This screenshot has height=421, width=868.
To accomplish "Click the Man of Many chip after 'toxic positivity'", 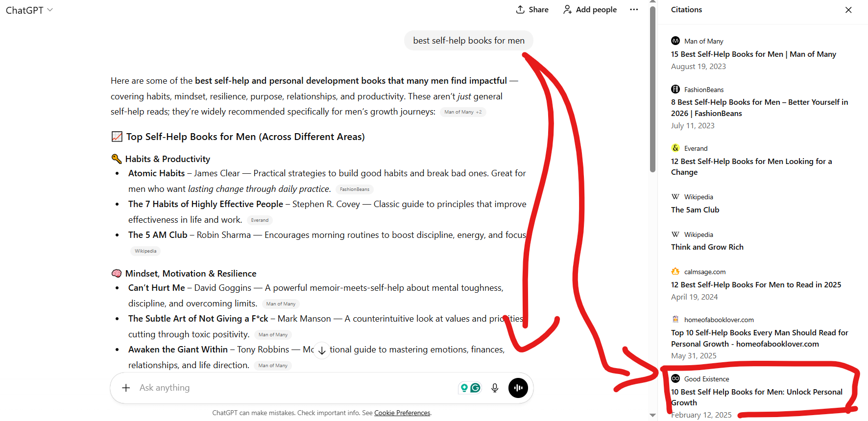I will point(273,335).
